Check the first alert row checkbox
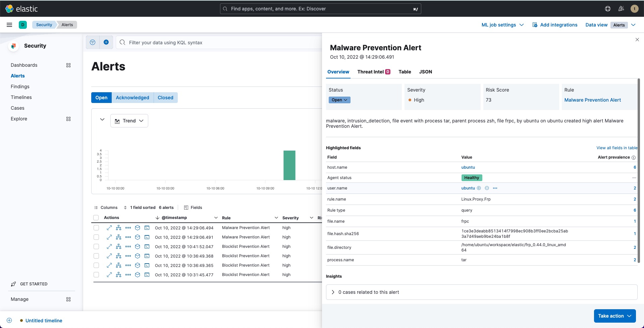Screen dimensions: 644x328 (x=96, y=228)
